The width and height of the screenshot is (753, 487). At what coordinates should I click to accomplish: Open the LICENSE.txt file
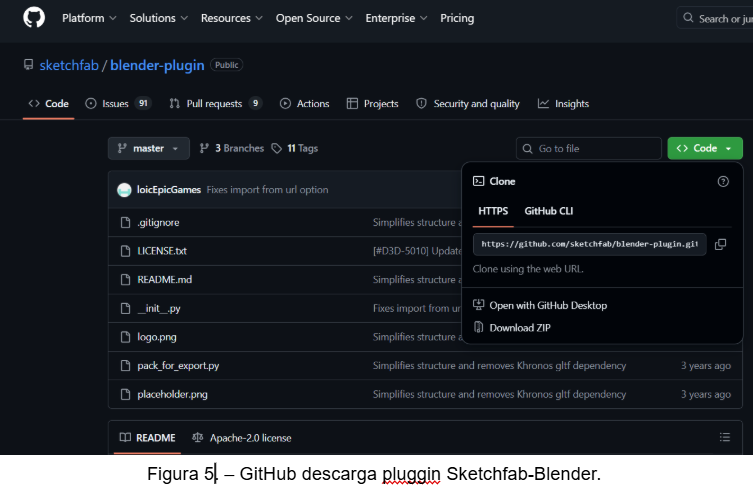[162, 251]
